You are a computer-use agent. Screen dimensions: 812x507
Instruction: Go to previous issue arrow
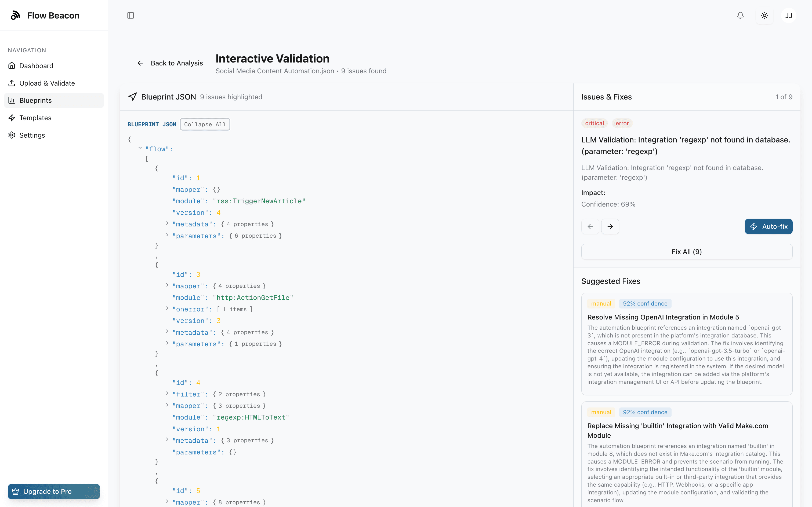click(590, 226)
